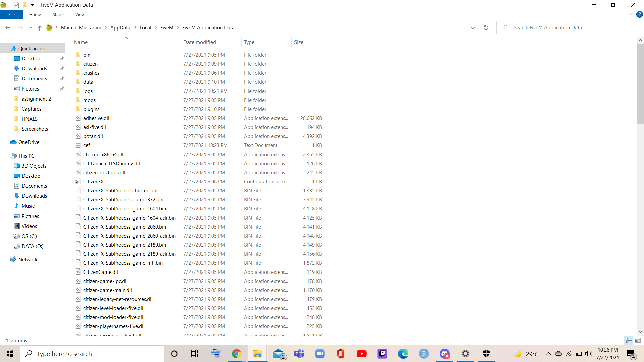
Task: Open Properties from the Quick Access Toolbar
Action: [17, 5]
